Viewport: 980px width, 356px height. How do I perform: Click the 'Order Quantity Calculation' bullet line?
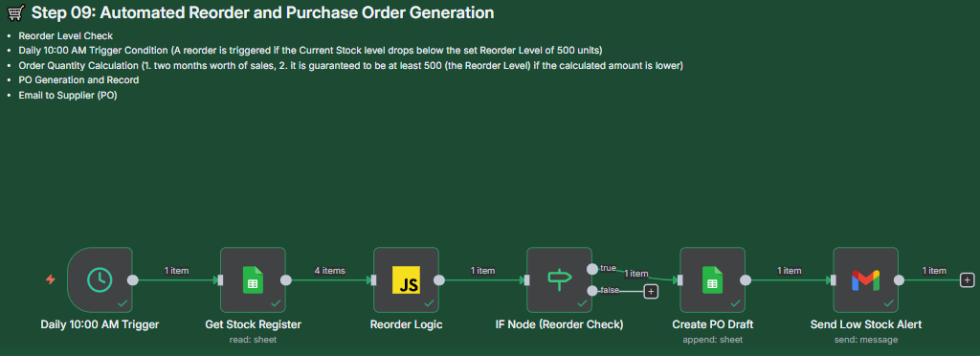(x=350, y=66)
